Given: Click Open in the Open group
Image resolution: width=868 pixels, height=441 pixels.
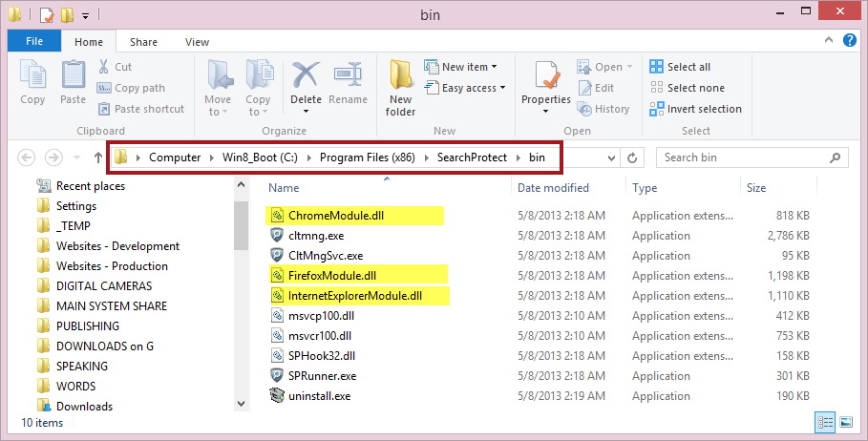Looking at the screenshot, I should 604,67.
